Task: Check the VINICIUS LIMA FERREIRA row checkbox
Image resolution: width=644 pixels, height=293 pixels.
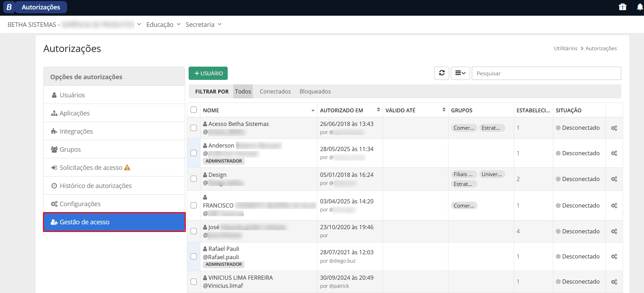Action: pyautogui.click(x=193, y=281)
